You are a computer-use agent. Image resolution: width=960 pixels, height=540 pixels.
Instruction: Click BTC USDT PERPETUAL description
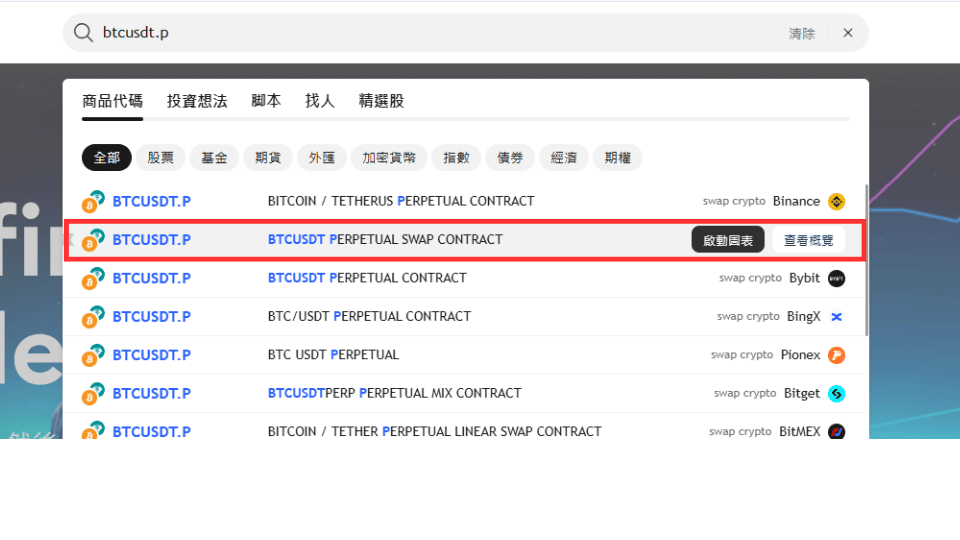334,355
